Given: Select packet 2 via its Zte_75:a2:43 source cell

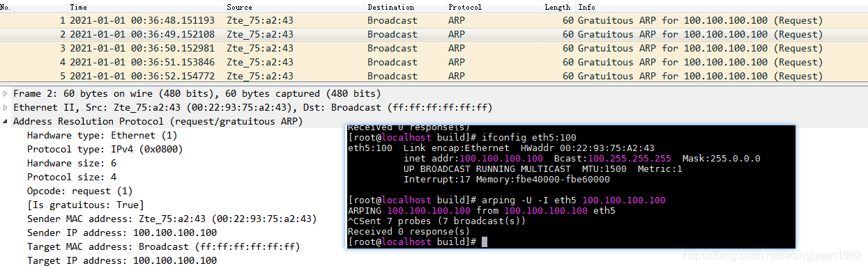Looking at the screenshot, I should click(260, 34).
